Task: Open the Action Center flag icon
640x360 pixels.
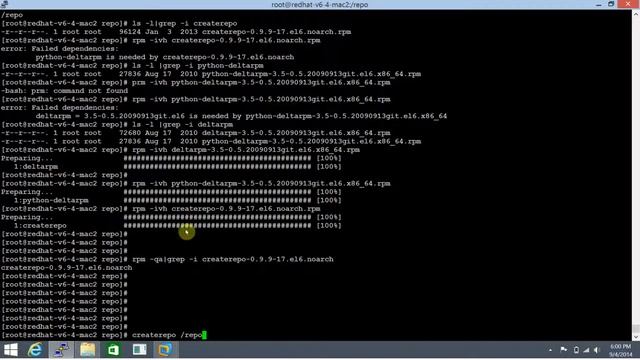Action: click(x=564, y=350)
